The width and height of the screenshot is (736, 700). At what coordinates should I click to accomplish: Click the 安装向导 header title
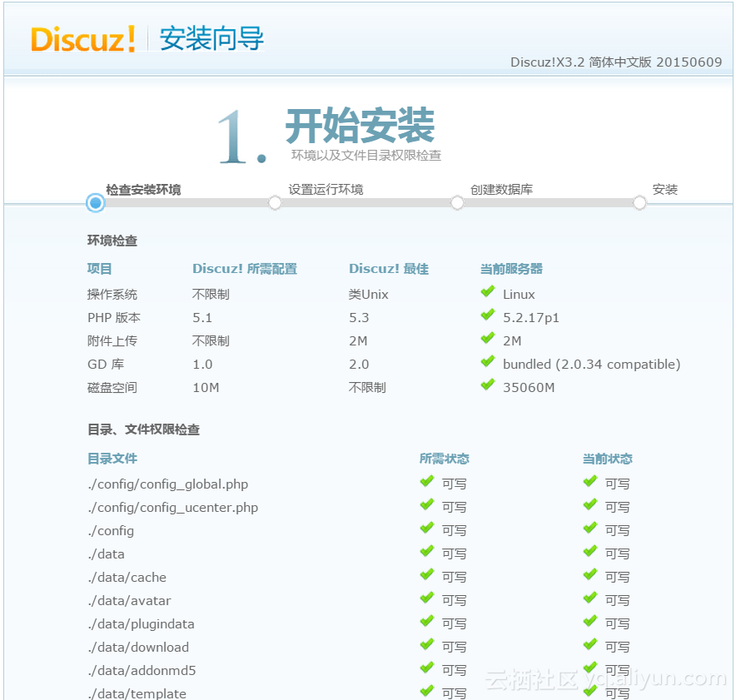click(211, 38)
